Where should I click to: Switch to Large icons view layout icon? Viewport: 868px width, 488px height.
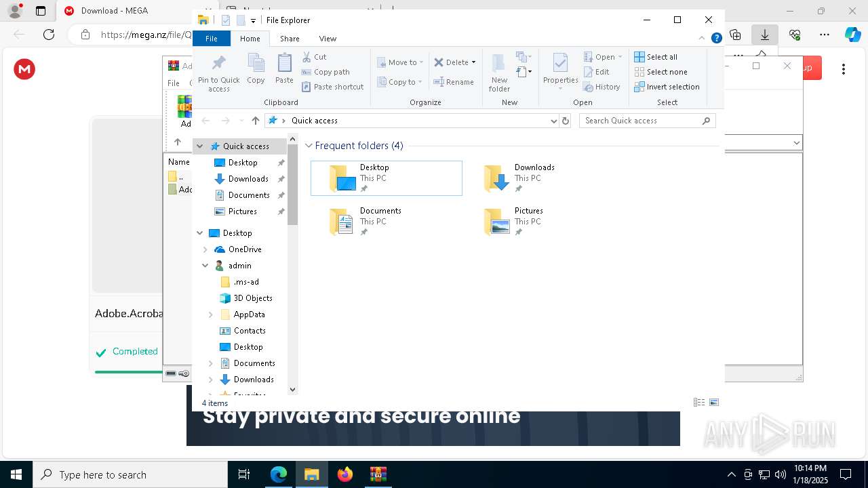(x=713, y=403)
